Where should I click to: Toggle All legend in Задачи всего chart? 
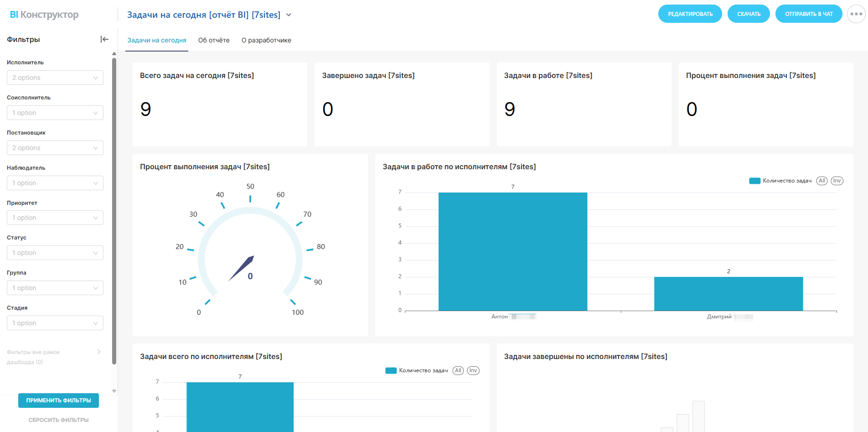click(x=458, y=370)
